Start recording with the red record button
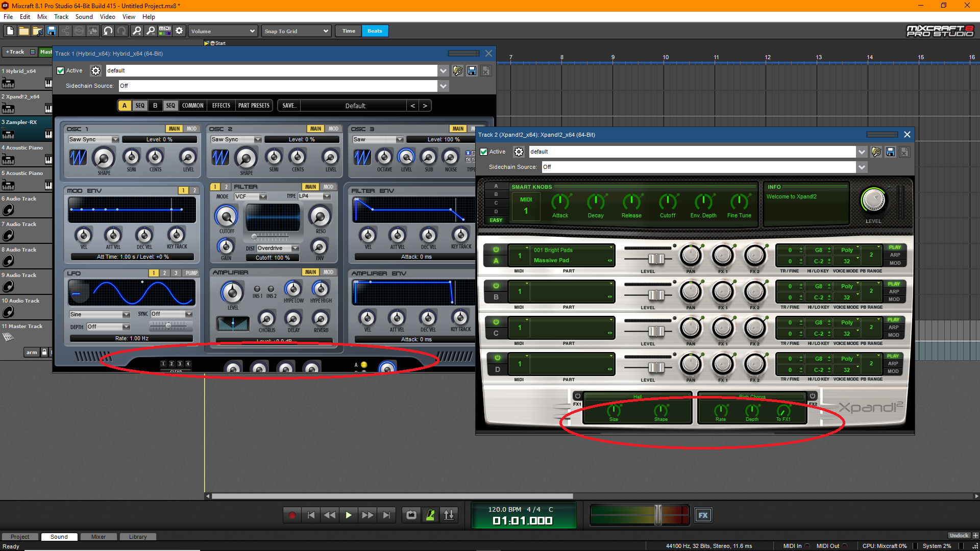 click(292, 515)
